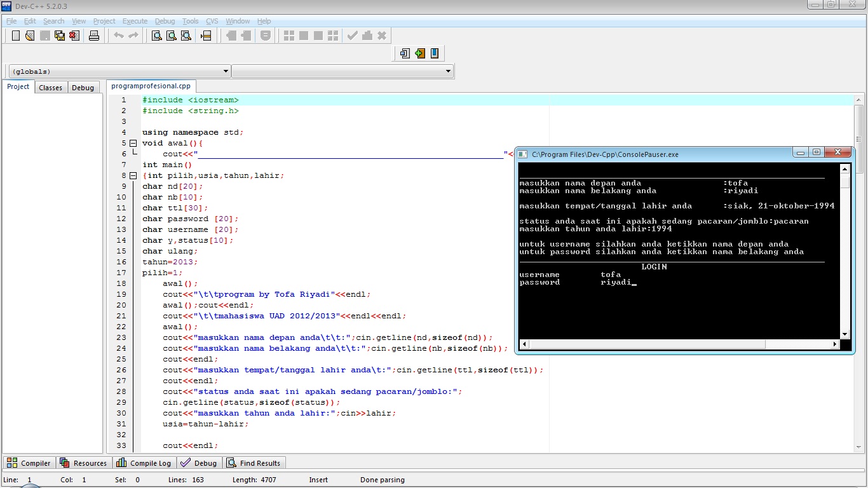
Task: Click the Undo arrow icon
Action: (119, 36)
